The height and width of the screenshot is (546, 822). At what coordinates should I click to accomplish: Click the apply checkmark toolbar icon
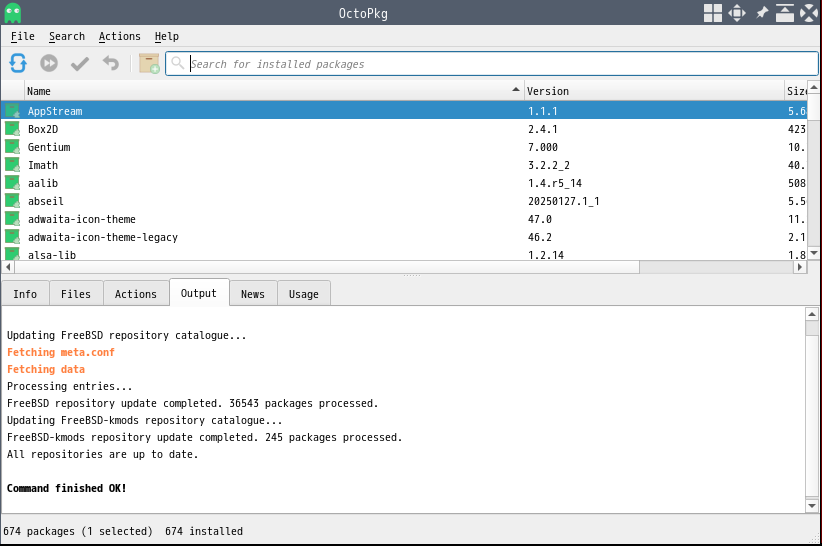80,64
